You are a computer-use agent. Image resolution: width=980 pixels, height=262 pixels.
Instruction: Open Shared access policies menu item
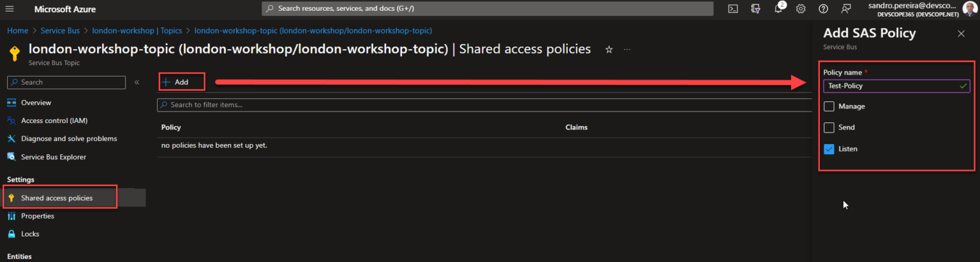point(57,198)
